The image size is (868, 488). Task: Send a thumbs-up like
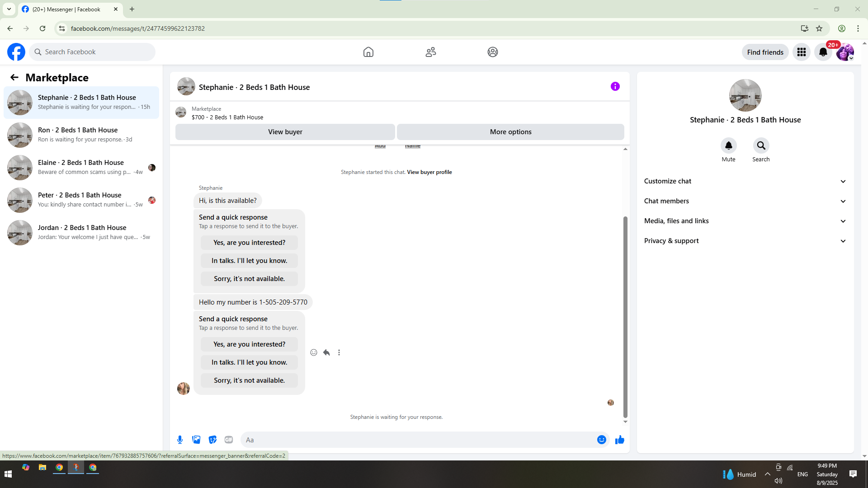[619, 440]
